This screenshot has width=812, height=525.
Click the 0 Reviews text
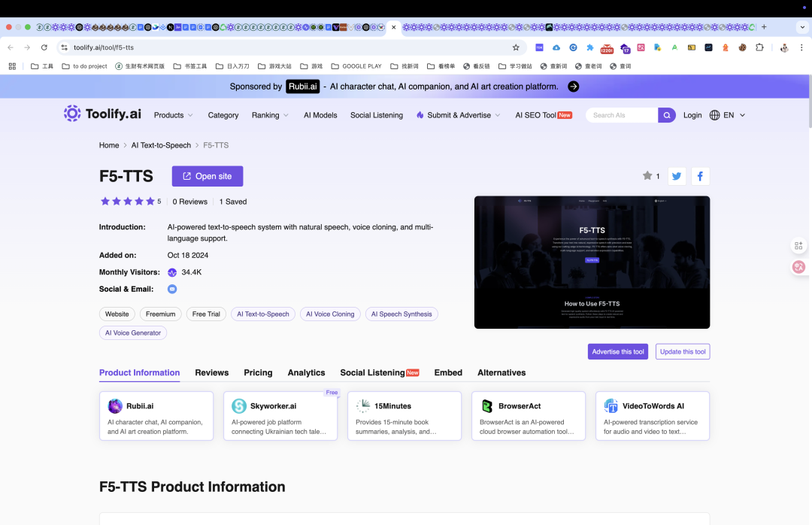click(190, 202)
